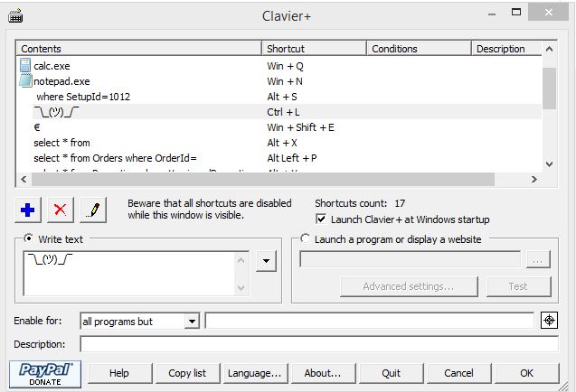Click the 'Win + Shift + E' shortcut cell
The width and height of the screenshot is (576, 392).
point(300,127)
